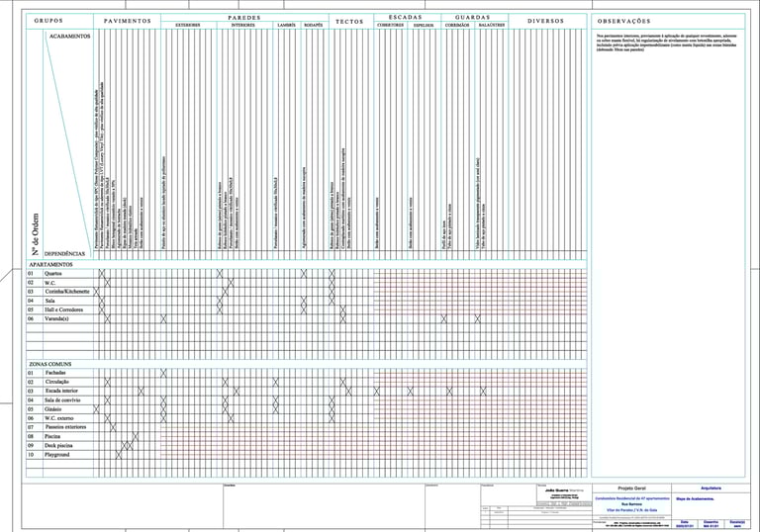Select the EXTERIORES sub-header under Paredes
Viewport: 760px width, 532px height.
(x=188, y=25)
